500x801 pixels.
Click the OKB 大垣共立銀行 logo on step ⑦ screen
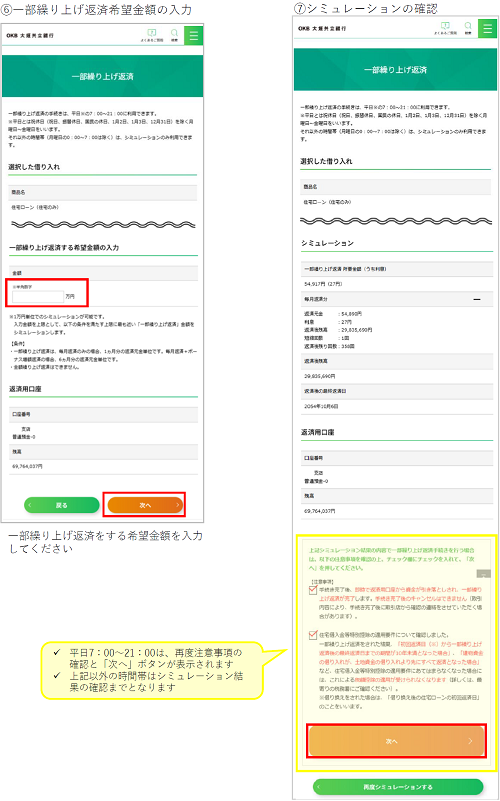322,29
